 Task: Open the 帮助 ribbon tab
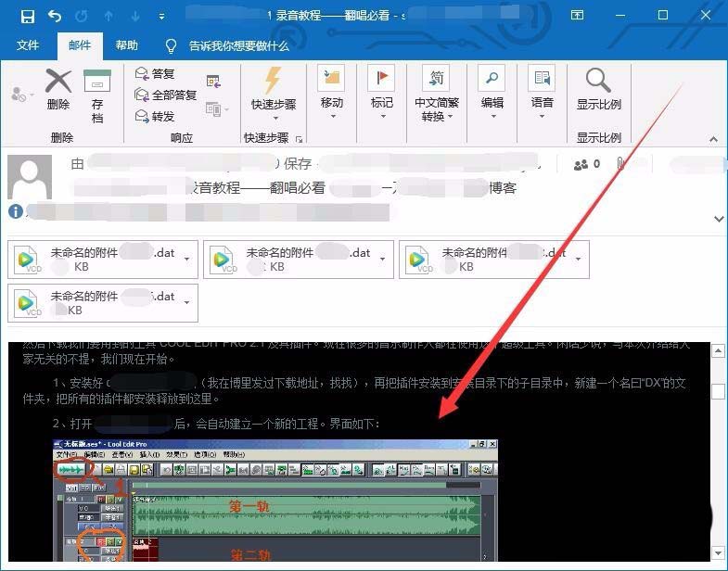click(127, 45)
